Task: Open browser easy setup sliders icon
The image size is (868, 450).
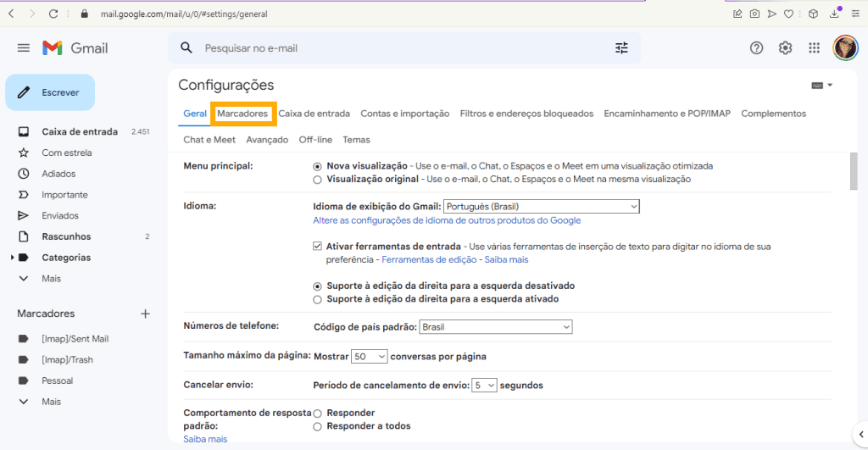Action: coord(855,14)
